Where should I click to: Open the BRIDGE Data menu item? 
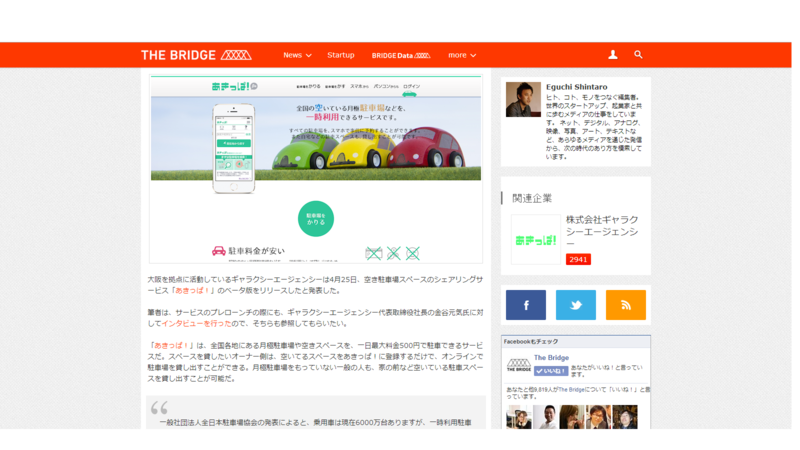pos(401,55)
